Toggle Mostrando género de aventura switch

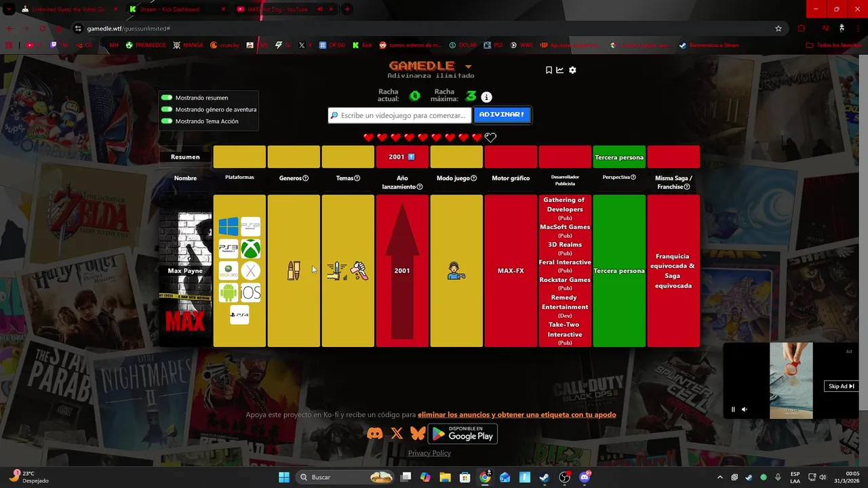[x=167, y=109]
